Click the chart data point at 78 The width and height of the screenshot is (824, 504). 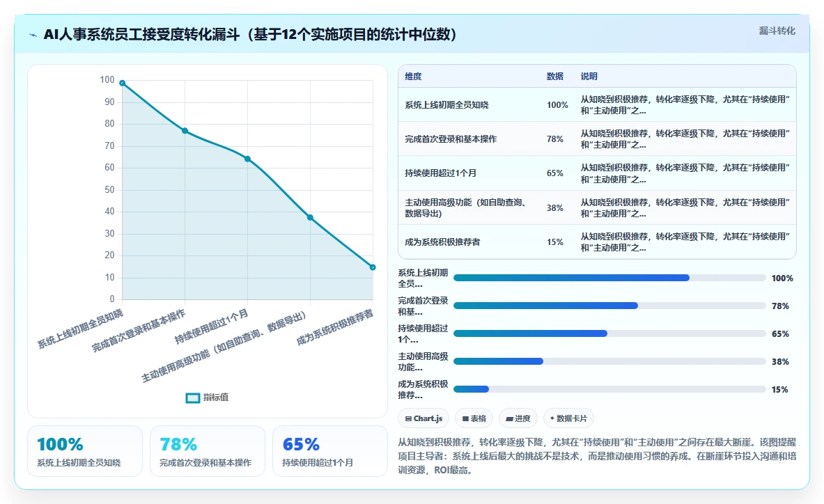tap(185, 131)
